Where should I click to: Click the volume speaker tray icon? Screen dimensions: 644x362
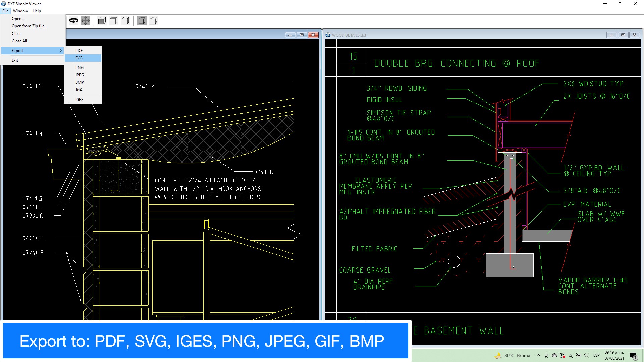586,355
